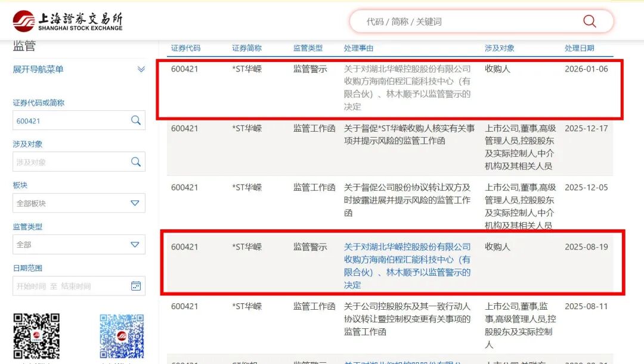Open the 关于公司控股股东及其一致行动人协议转让 link
Viewport: 644px width, 364px height.
pos(407,319)
